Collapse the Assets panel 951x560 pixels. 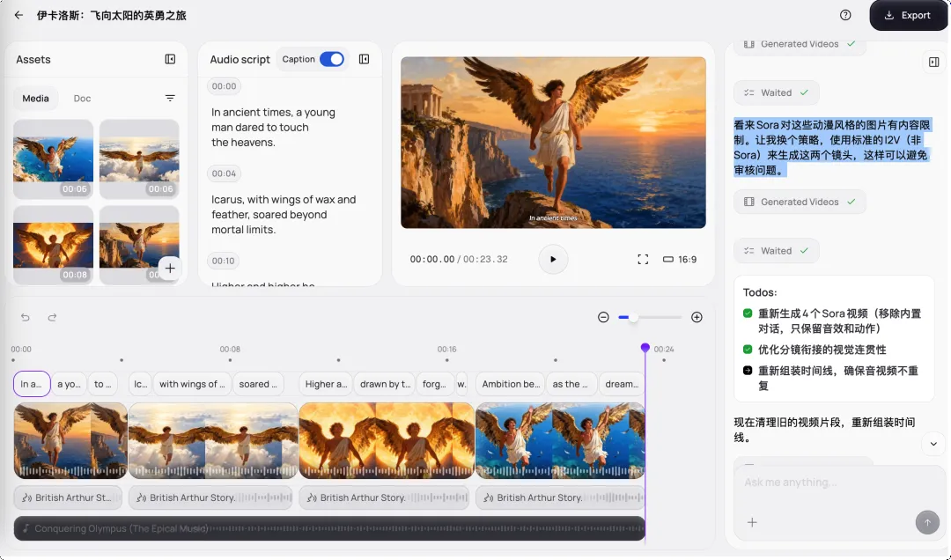pos(170,59)
